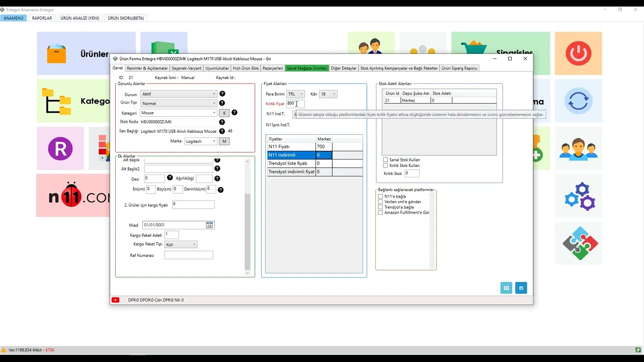Click the help icon beside Stok Kodu
Image resolution: width=644 pixels, height=362 pixels.
point(222,122)
